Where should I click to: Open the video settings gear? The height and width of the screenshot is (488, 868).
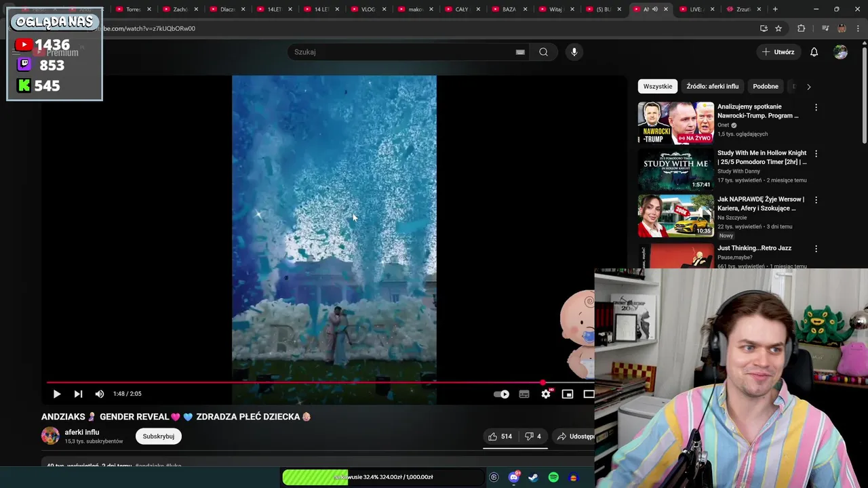point(546,394)
